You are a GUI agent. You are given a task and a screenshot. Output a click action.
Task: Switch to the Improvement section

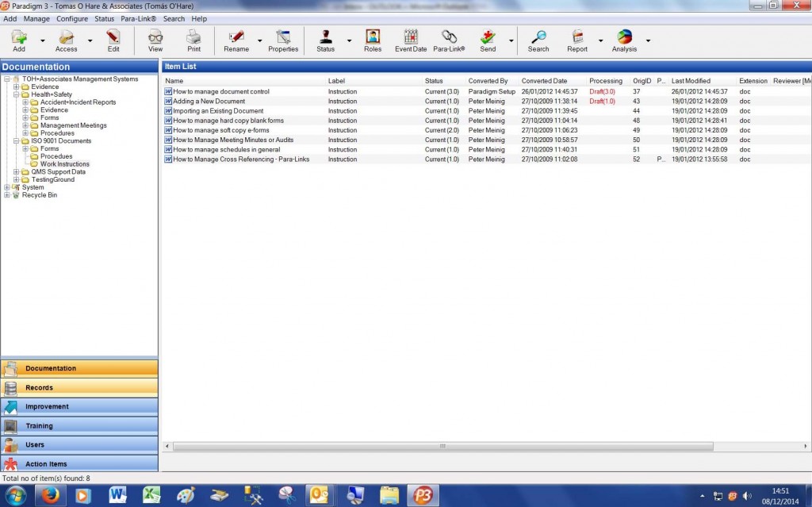[x=79, y=407]
